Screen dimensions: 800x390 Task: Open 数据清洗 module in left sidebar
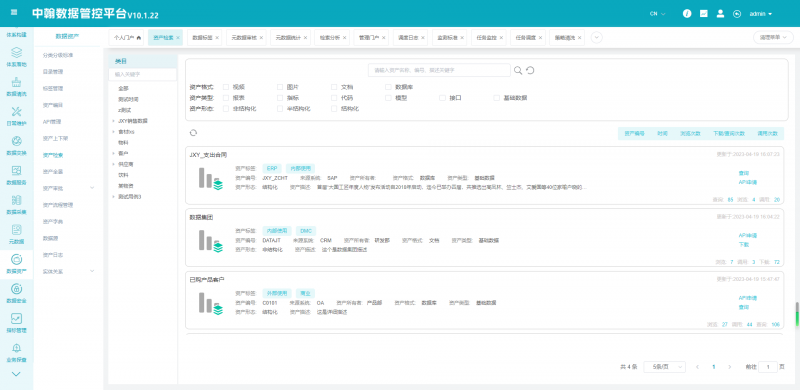[x=16, y=86]
